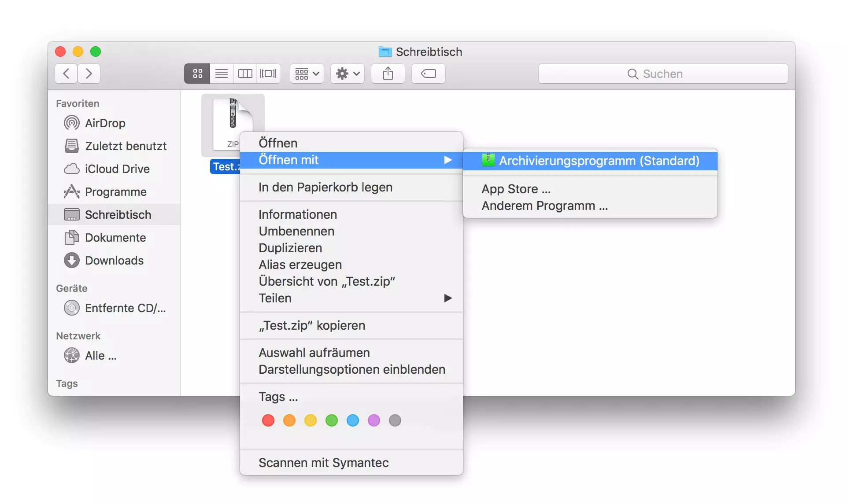Switch Finder to list view

pos(222,74)
